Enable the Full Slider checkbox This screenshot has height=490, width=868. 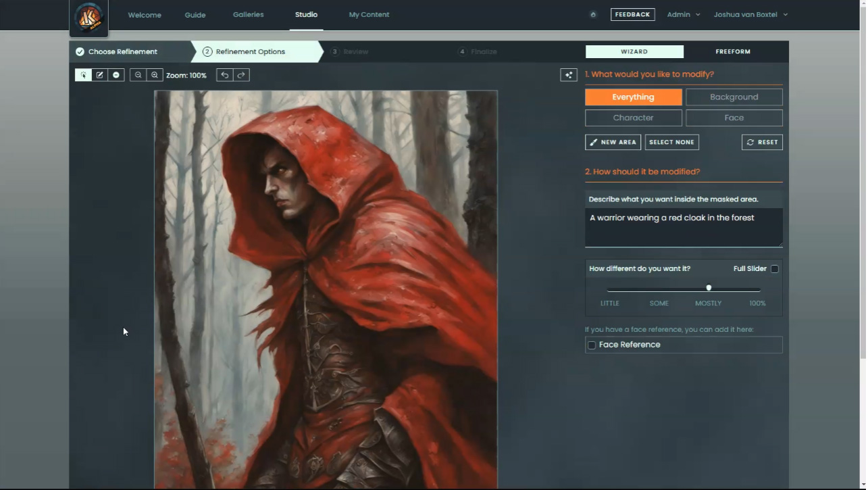775,269
